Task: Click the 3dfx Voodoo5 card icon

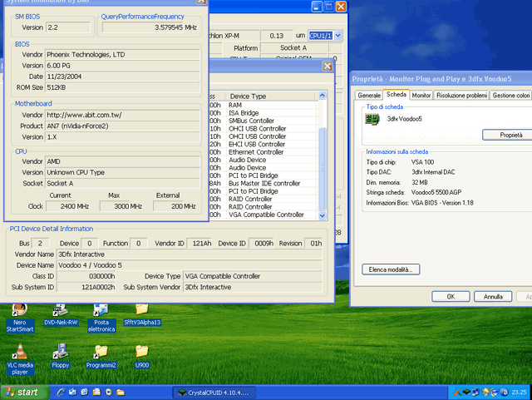Action: click(x=372, y=119)
